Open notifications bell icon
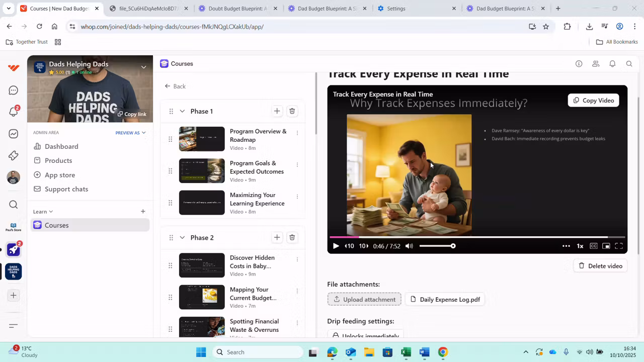644x362 pixels. coord(612,64)
